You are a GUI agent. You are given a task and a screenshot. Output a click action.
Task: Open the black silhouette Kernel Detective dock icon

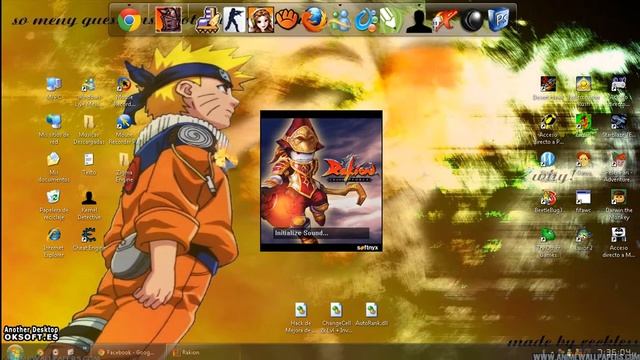[419, 20]
